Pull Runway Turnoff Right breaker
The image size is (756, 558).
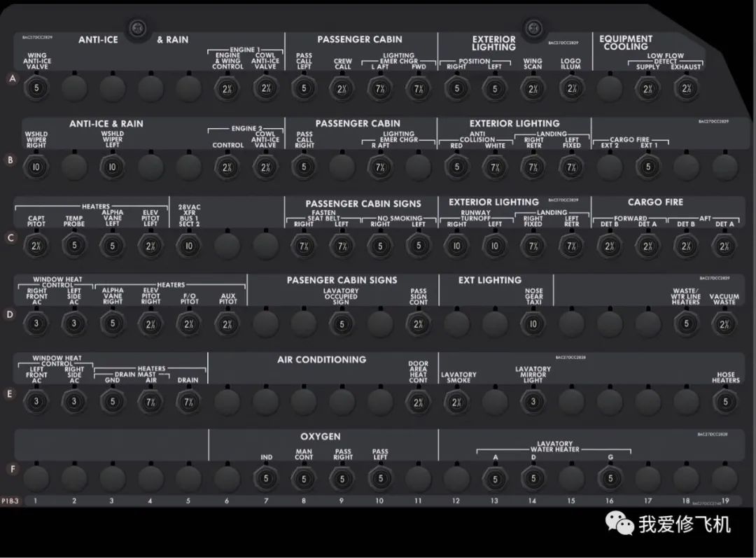pos(456,246)
